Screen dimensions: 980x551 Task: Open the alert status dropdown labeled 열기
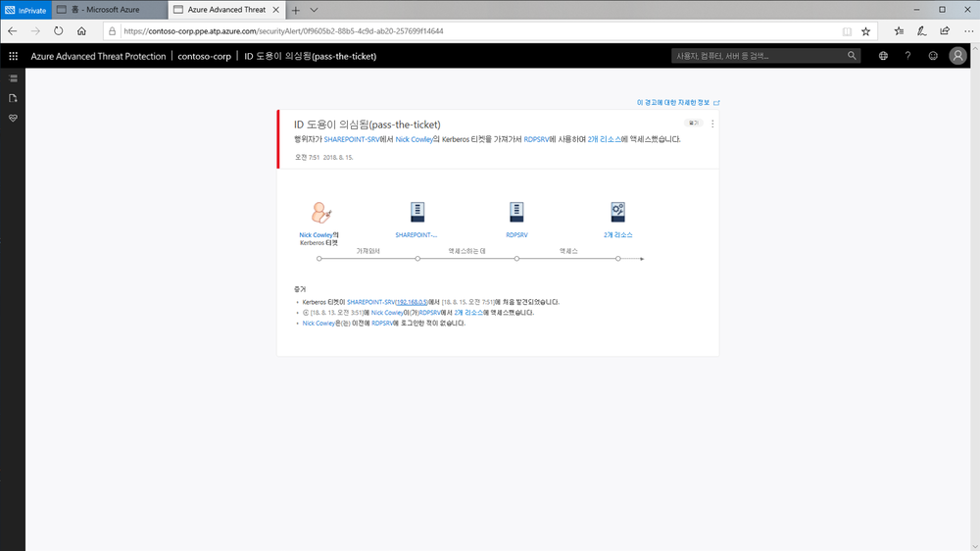(x=694, y=124)
